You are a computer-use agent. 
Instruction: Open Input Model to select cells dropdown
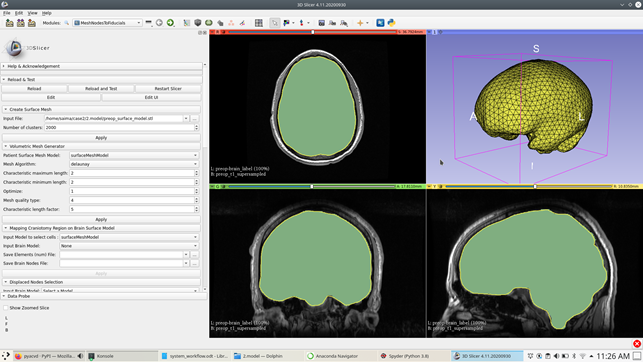(x=129, y=237)
